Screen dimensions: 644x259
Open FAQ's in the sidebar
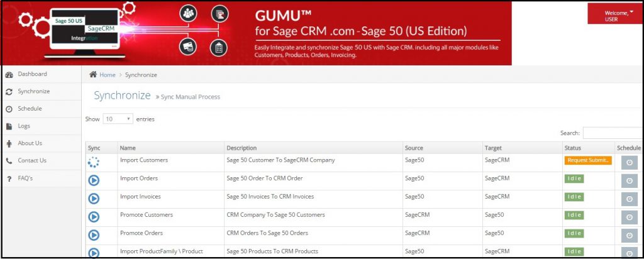25,178
